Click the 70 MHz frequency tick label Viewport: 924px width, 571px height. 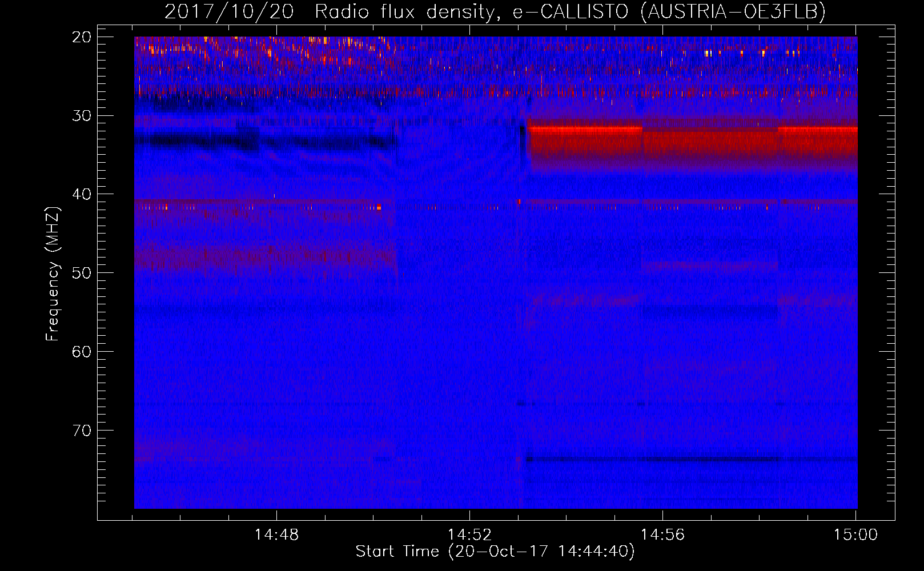(x=82, y=430)
